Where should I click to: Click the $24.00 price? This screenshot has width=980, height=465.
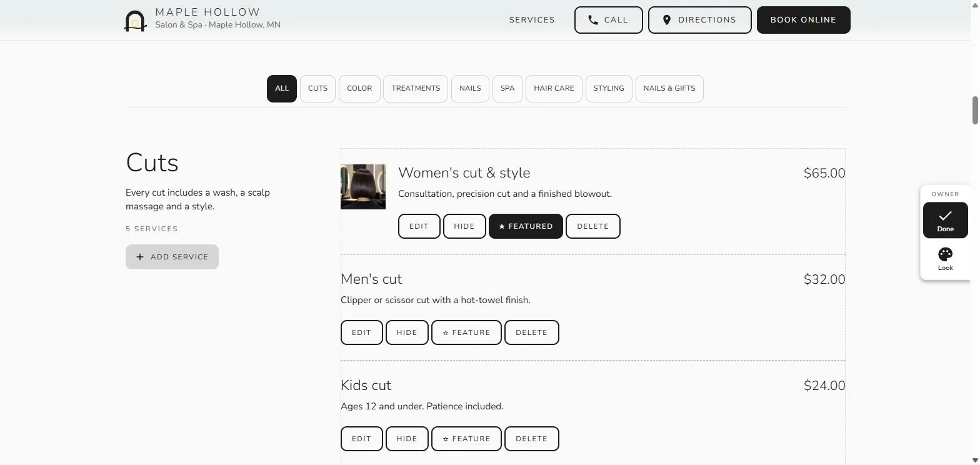(824, 386)
